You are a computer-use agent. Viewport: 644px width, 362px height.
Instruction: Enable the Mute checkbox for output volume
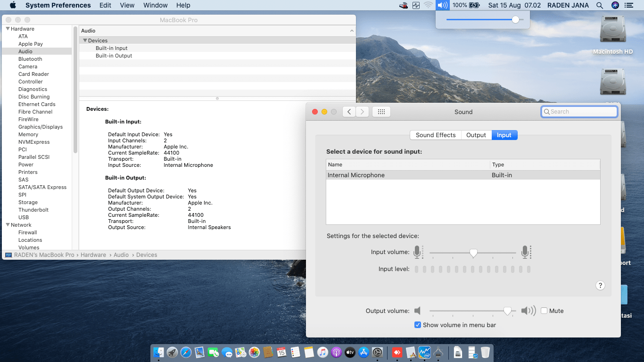click(x=544, y=311)
